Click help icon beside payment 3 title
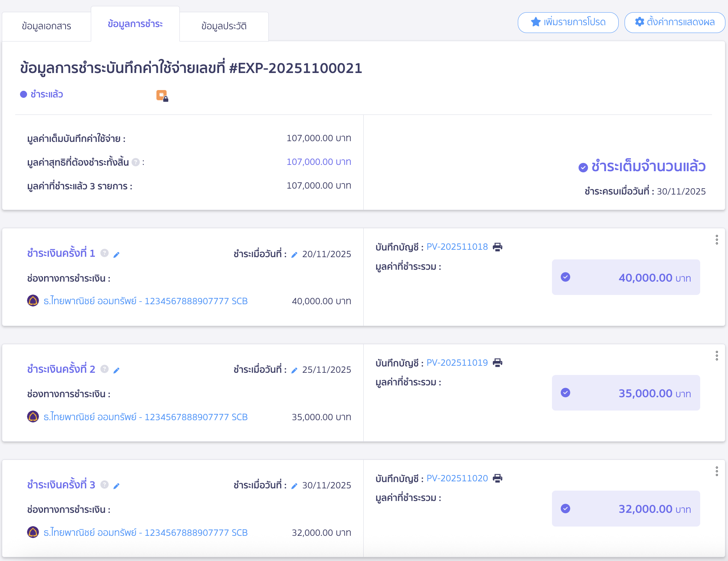 point(105,484)
